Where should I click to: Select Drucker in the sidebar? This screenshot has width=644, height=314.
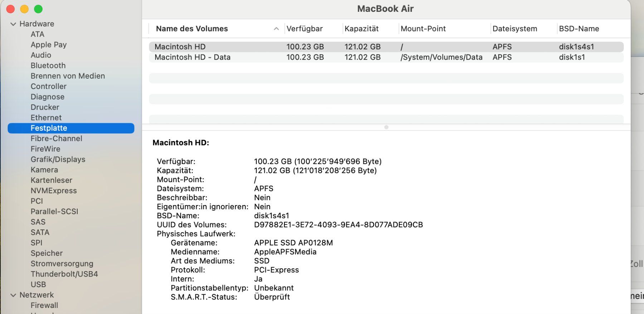tap(45, 107)
